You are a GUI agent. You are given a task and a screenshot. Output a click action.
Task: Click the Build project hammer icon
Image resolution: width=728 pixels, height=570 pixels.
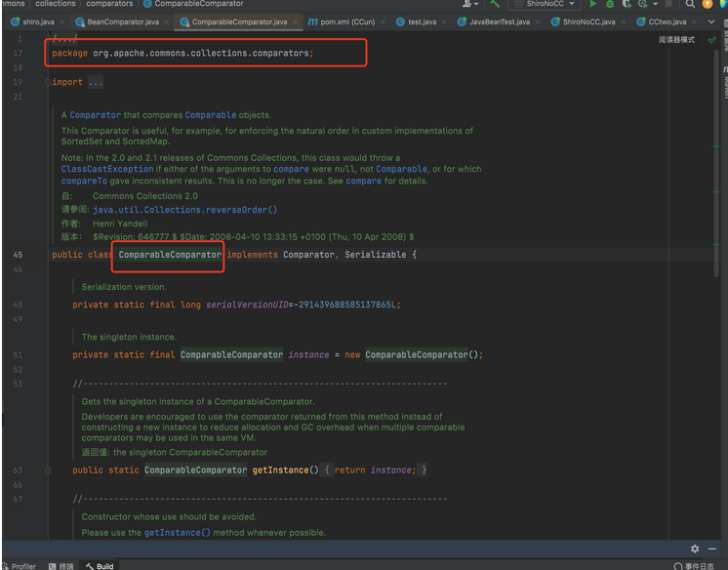(495, 4)
